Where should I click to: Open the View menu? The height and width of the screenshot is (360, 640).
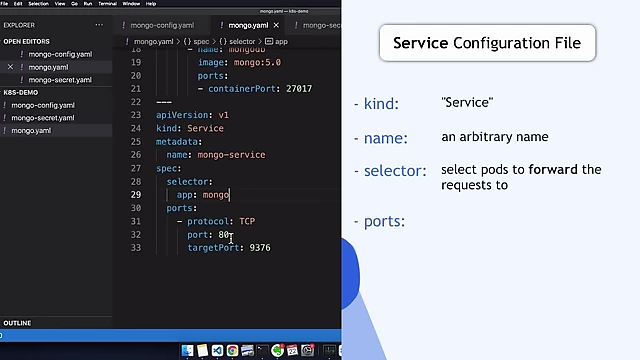[x=60, y=4]
